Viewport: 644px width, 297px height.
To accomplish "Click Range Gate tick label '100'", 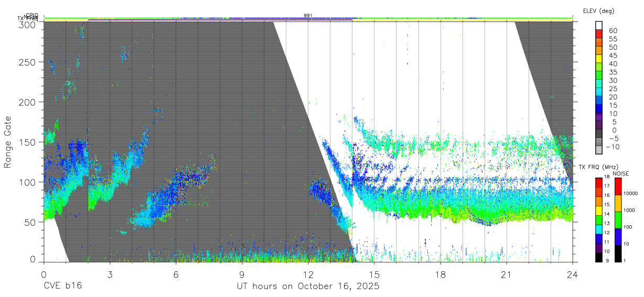I will (28, 182).
